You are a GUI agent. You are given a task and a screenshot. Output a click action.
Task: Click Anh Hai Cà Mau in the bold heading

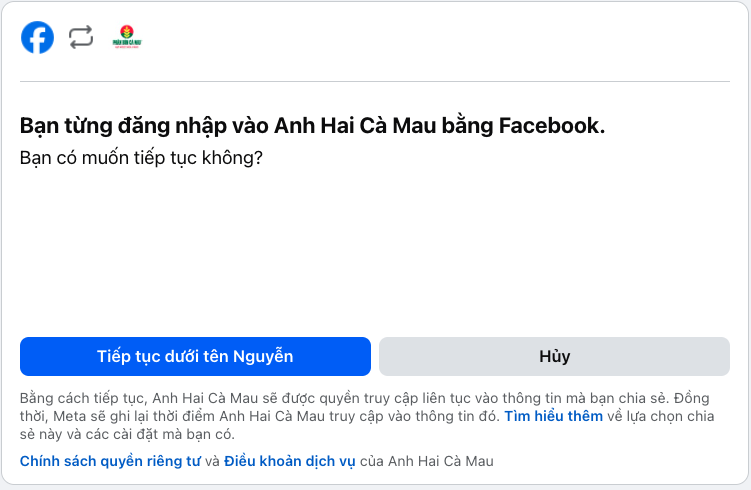[355, 125]
